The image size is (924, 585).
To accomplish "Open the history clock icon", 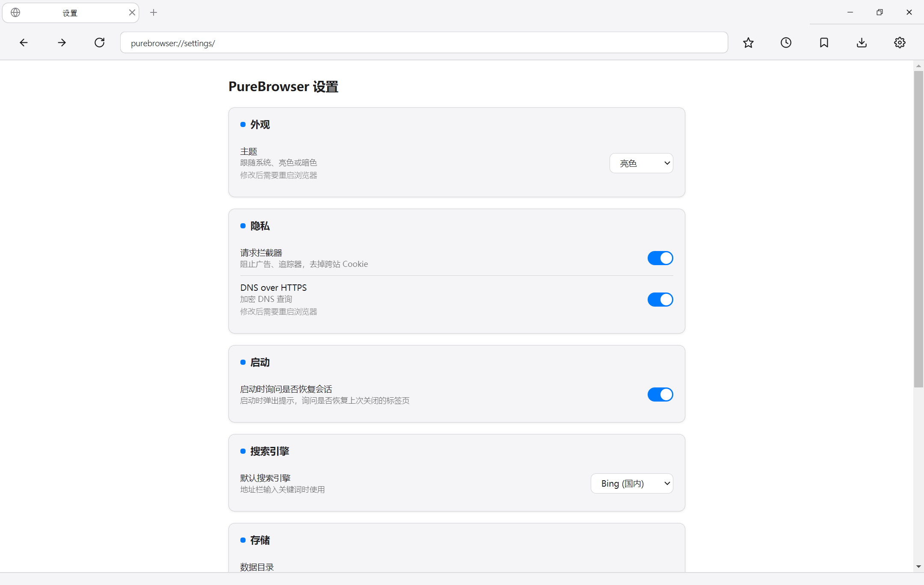I will [786, 42].
